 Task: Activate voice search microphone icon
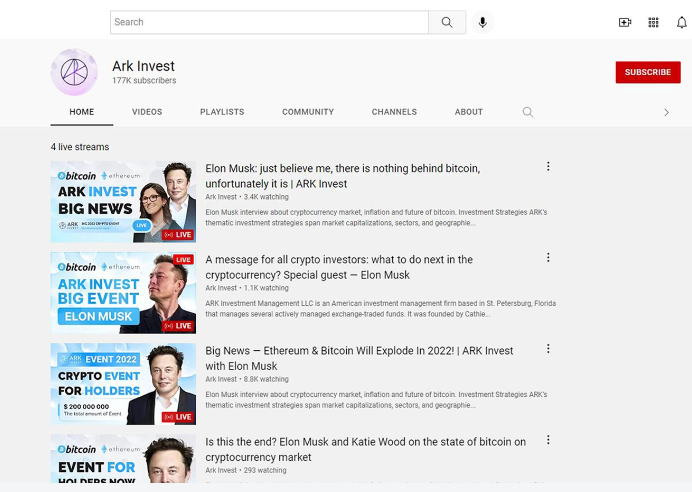tap(482, 22)
